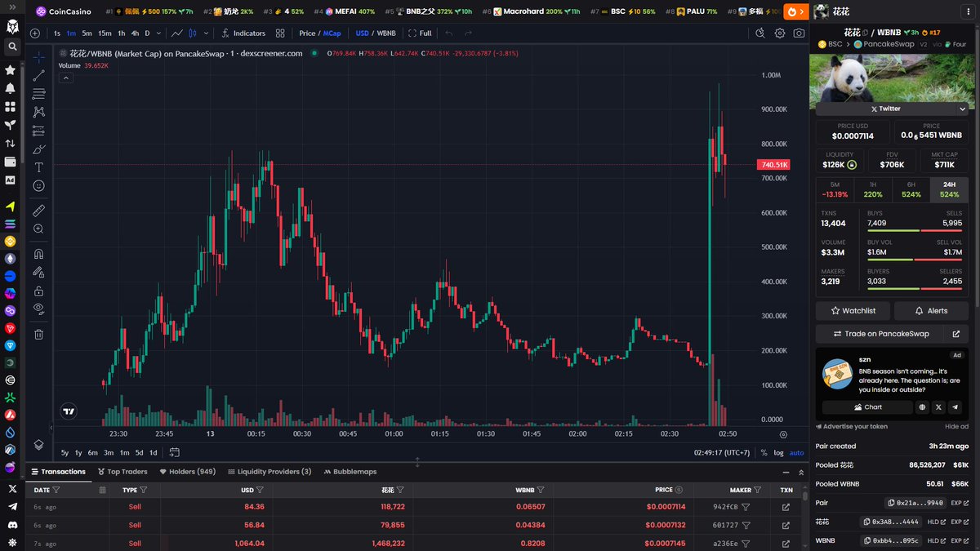Hide all drawings with the eye icon
This screenshot has width=980, height=551.
point(38,309)
